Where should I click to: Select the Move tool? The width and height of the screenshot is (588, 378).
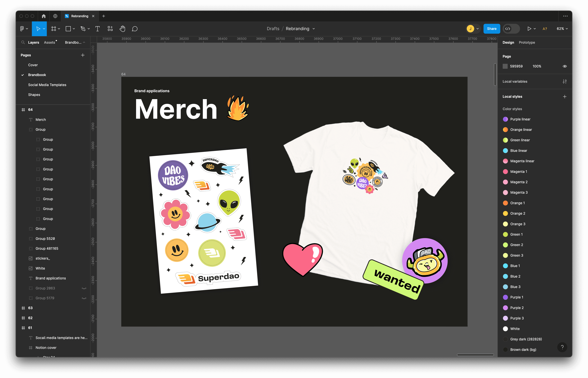coord(39,28)
